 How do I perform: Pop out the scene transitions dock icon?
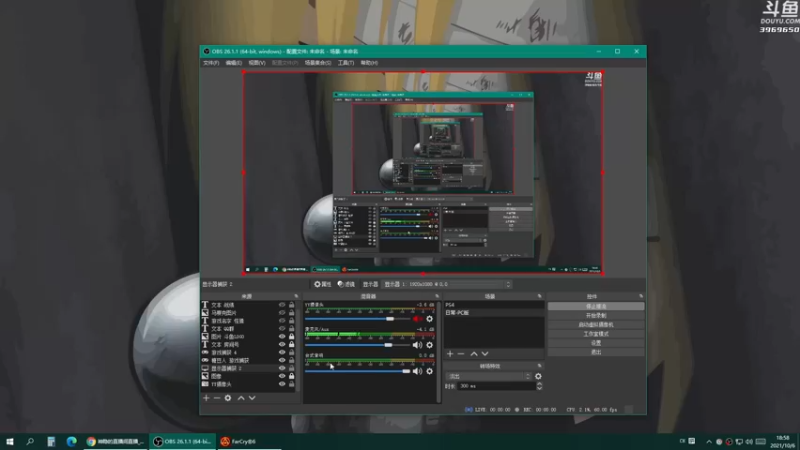[x=539, y=366]
